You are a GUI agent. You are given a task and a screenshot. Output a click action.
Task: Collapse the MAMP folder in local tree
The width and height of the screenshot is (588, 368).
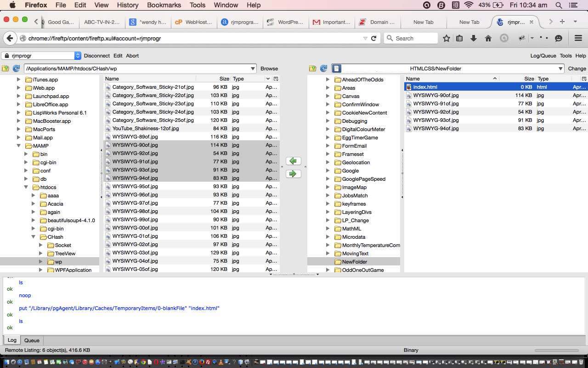coord(18,146)
